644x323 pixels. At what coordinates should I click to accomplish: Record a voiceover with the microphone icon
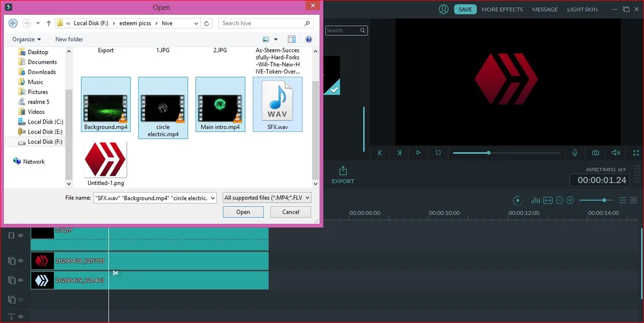coord(575,153)
